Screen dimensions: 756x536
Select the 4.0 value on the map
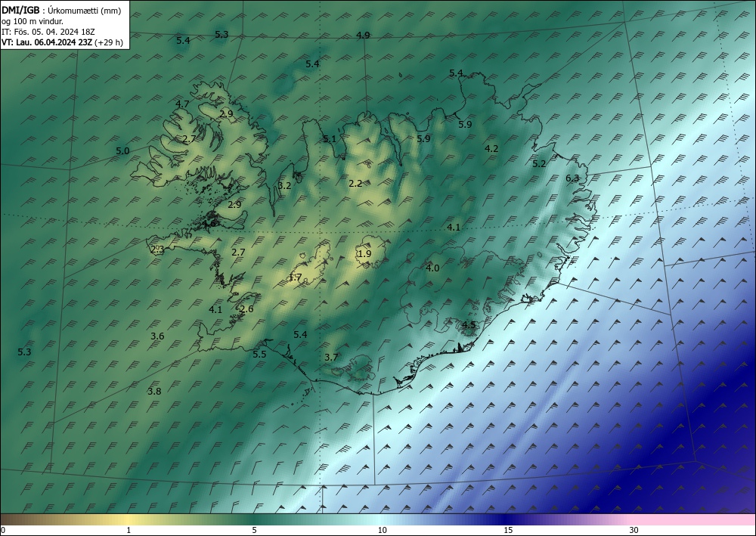point(432,268)
